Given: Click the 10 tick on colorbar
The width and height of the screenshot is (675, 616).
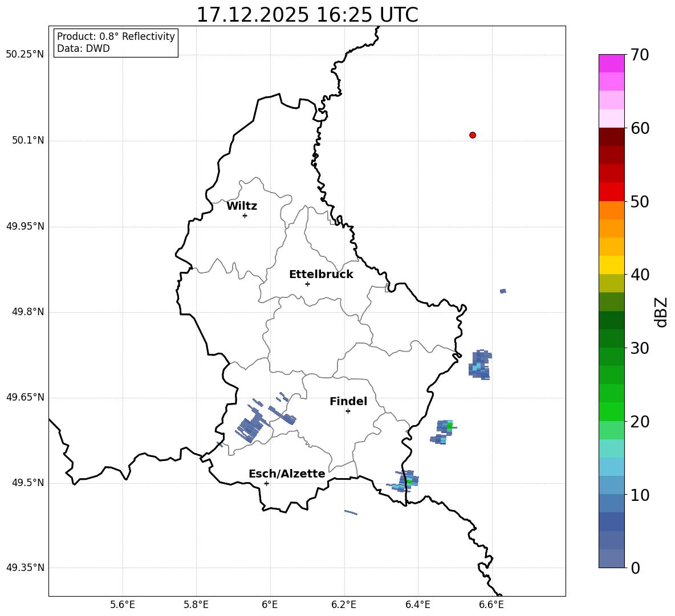Looking at the screenshot, I should (x=640, y=495).
